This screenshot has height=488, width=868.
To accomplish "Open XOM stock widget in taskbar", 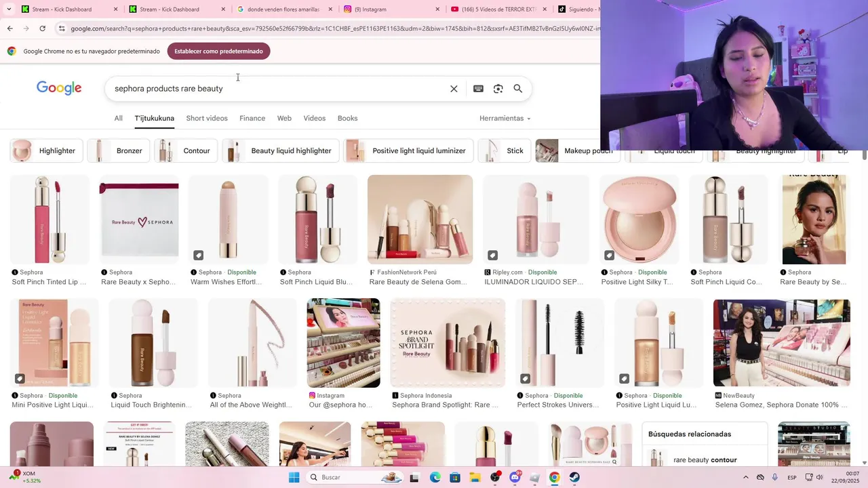I will click(x=24, y=476).
